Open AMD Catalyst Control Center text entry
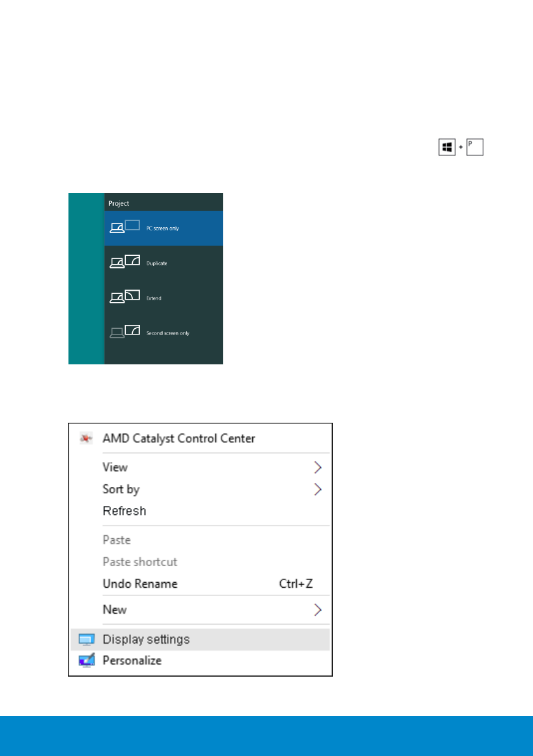Image resolution: width=533 pixels, height=756 pixels. [179, 439]
